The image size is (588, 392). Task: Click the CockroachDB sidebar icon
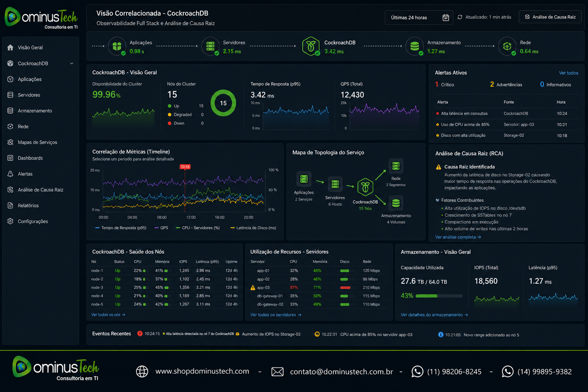[x=10, y=63]
